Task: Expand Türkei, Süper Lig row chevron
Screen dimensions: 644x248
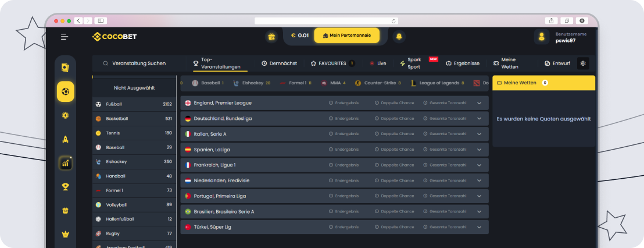Action: [x=479, y=227]
